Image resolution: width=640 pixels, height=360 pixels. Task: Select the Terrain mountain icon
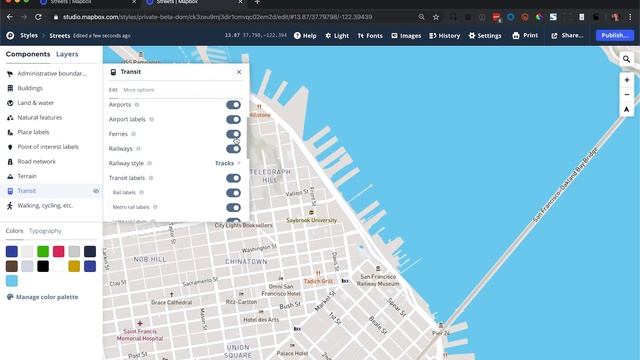click(x=10, y=176)
